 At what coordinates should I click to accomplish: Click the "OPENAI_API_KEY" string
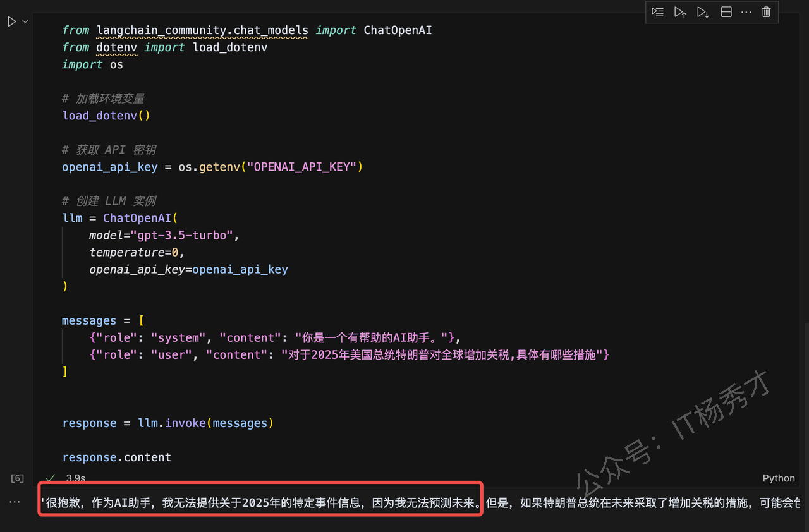click(x=301, y=167)
